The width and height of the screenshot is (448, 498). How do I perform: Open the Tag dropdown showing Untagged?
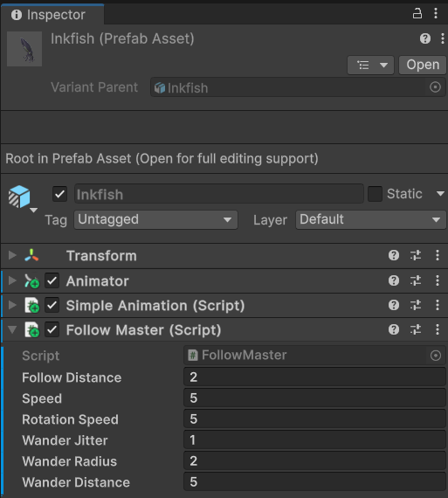click(x=155, y=219)
